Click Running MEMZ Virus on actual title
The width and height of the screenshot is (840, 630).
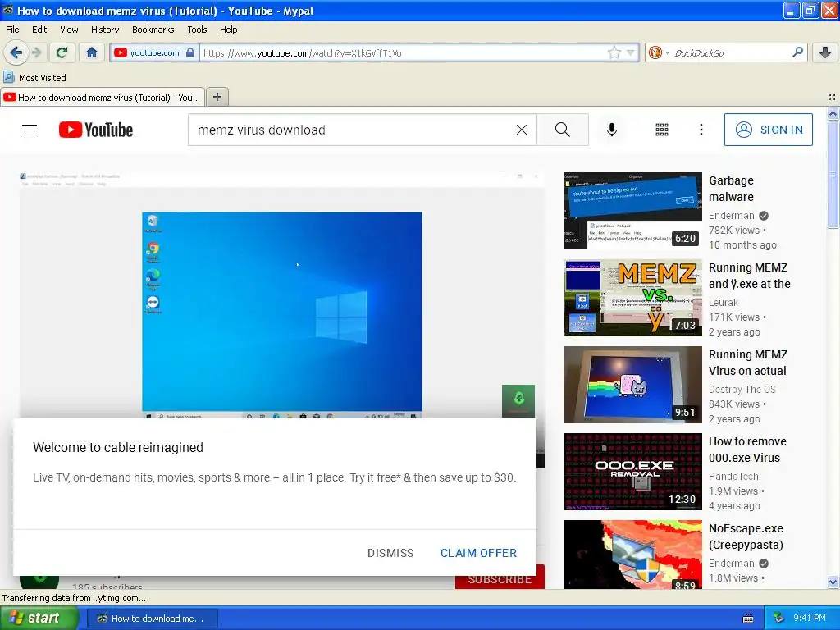748,363
